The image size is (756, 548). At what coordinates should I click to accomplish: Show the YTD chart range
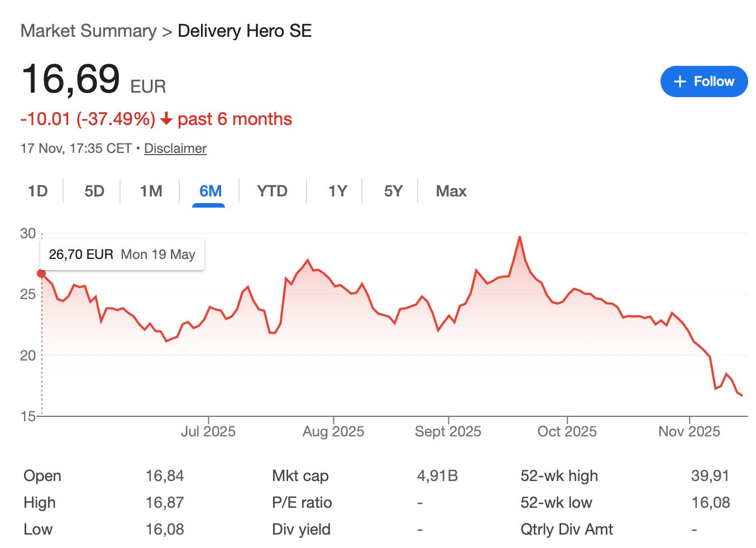pos(272,191)
